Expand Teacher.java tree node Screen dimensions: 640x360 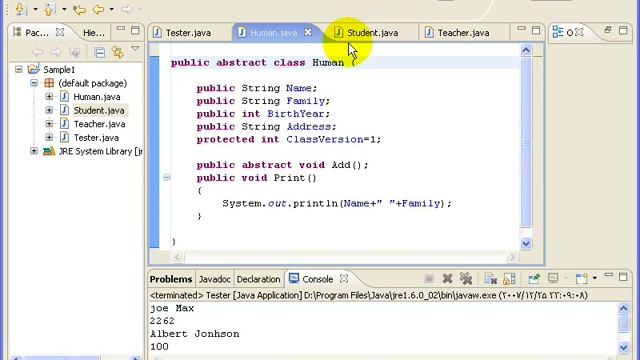(49, 124)
